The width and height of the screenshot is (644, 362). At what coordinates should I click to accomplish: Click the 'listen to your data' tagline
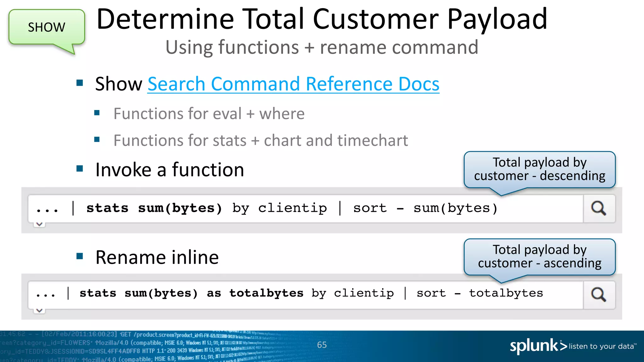602,346
